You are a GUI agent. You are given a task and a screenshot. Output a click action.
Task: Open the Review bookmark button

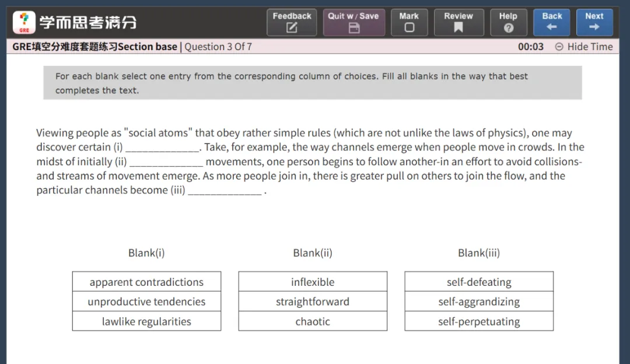click(458, 22)
